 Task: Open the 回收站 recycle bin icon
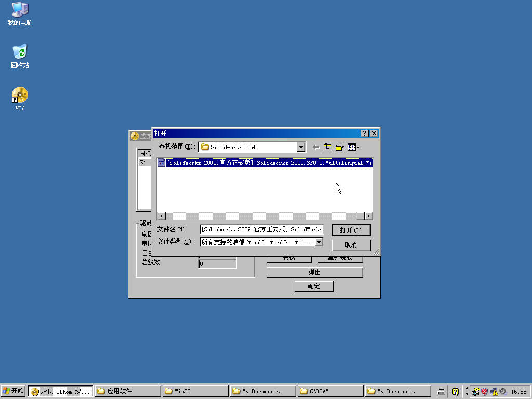20,56
